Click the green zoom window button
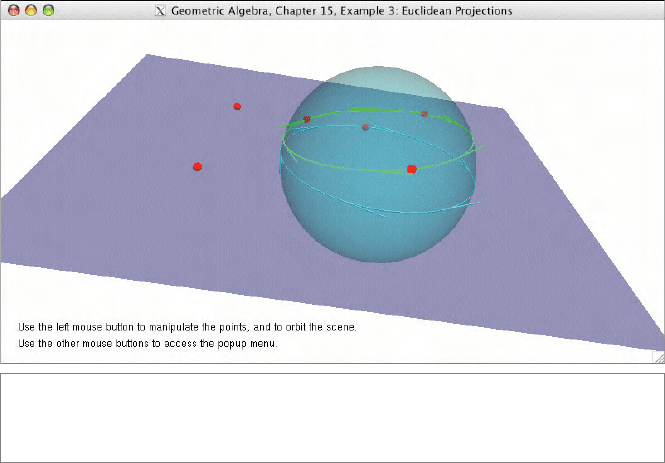665x463 pixels. coord(48,10)
